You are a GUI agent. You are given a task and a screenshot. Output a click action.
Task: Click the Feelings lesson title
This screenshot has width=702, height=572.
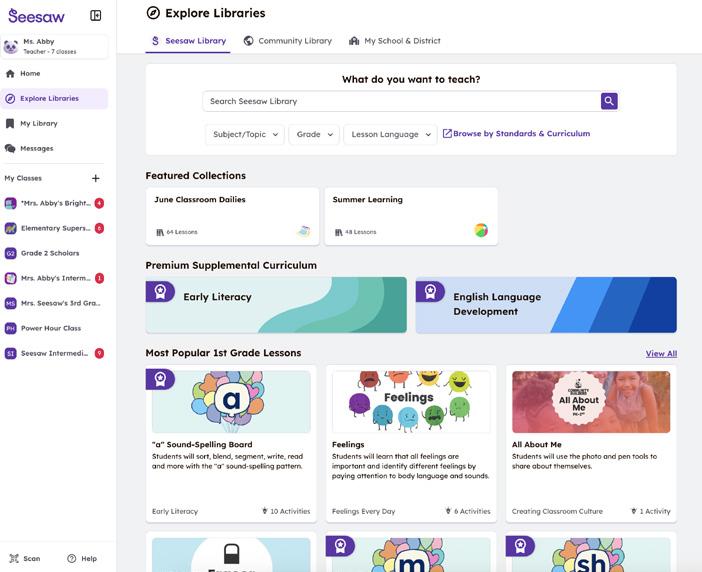[x=348, y=444]
